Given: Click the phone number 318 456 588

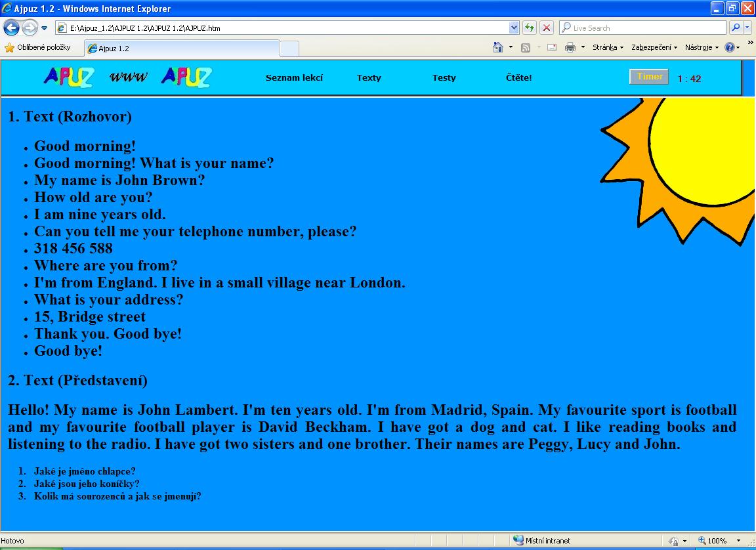Looking at the screenshot, I should point(73,248).
